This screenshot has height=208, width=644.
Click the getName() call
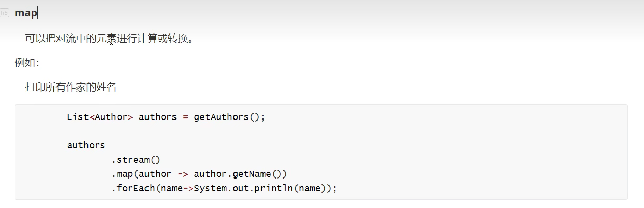(x=259, y=174)
